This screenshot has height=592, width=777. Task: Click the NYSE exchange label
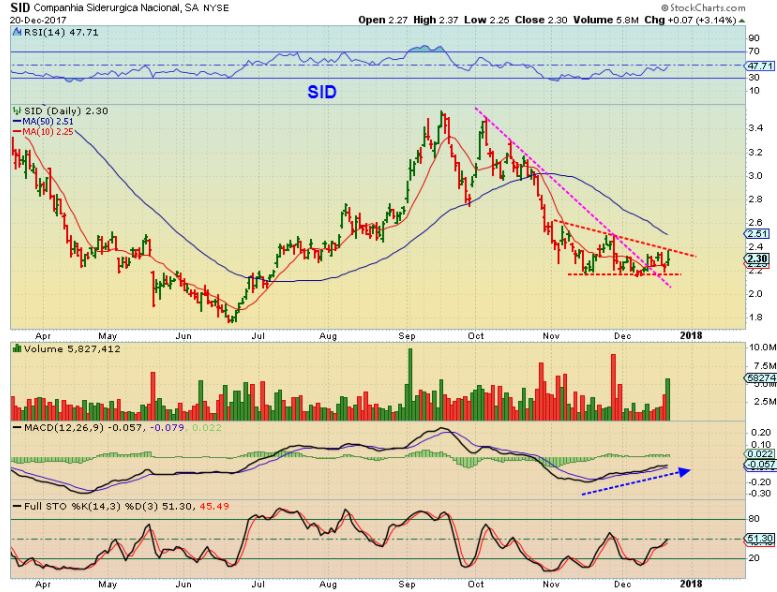216,8
